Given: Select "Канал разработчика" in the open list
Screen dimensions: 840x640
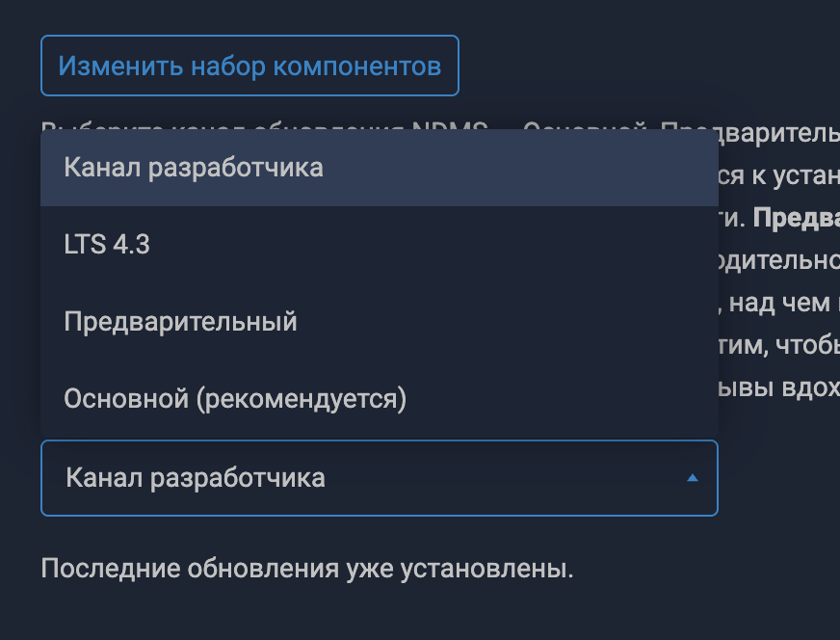Looking at the screenshot, I should click(193, 168).
